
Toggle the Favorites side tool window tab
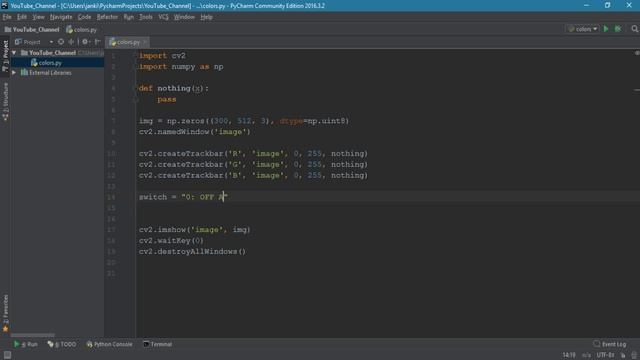5,312
